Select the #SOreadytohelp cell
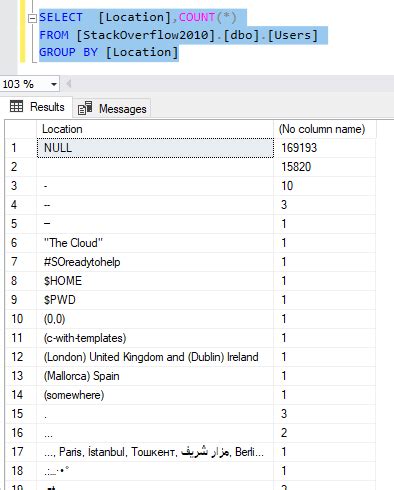The height and width of the screenshot is (490, 394). (x=155, y=262)
